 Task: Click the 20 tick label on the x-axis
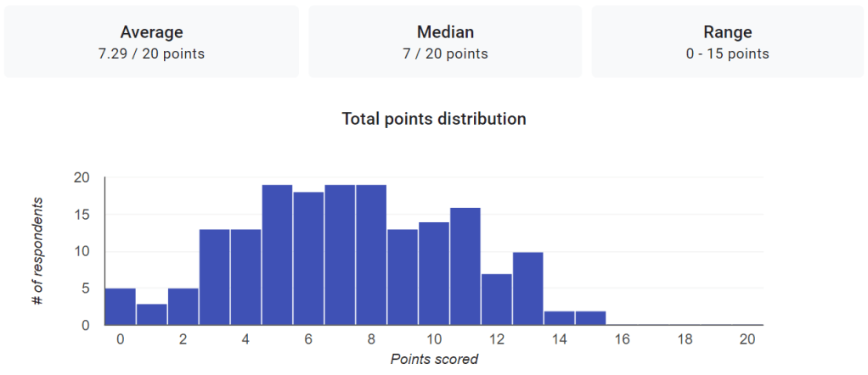[747, 339]
